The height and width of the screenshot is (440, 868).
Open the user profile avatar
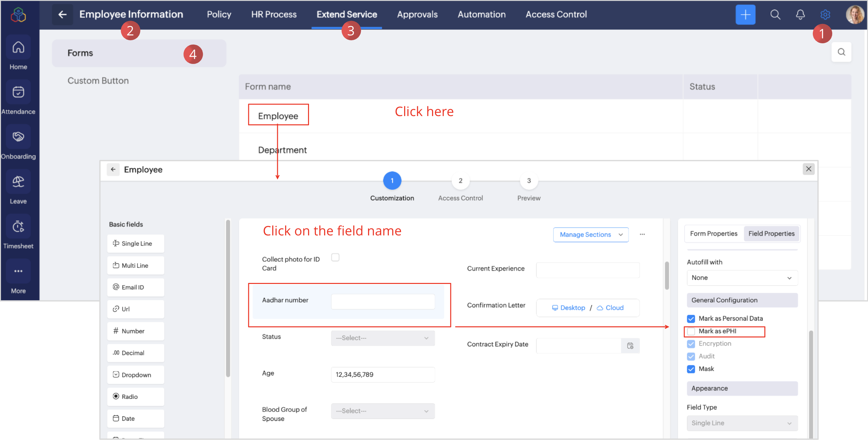click(x=855, y=14)
